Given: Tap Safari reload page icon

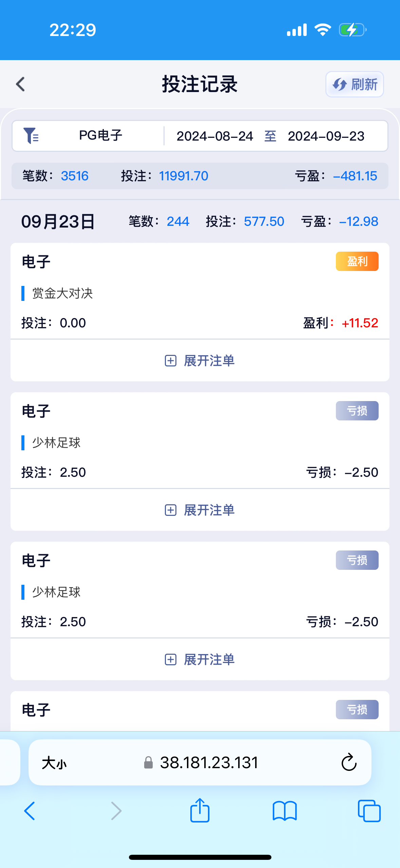Looking at the screenshot, I should [349, 763].
